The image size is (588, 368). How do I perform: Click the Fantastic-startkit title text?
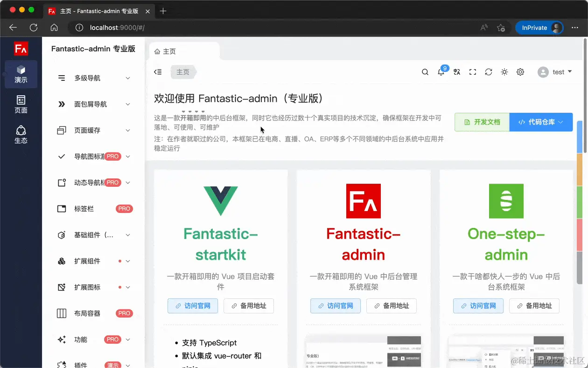coord(221,244)
